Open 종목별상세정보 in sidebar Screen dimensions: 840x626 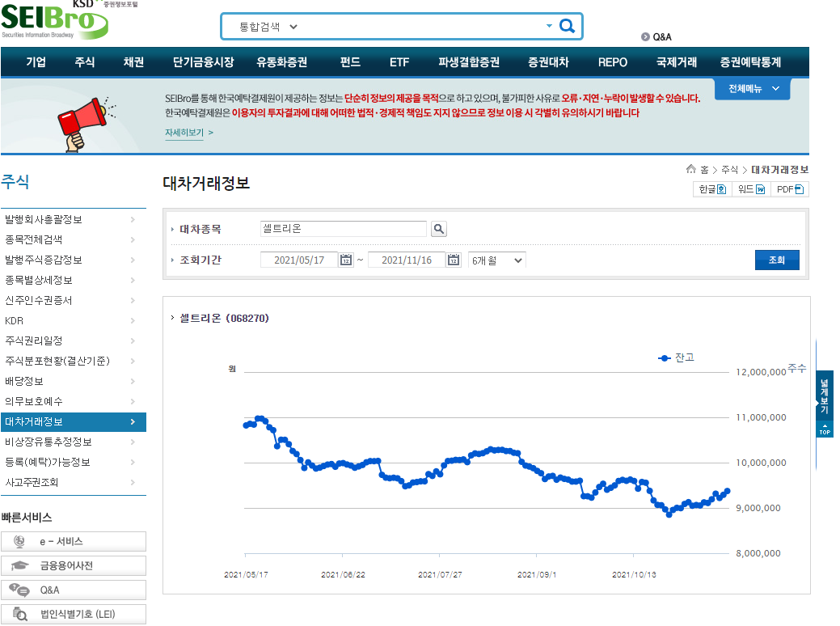[x=39, y=281]
